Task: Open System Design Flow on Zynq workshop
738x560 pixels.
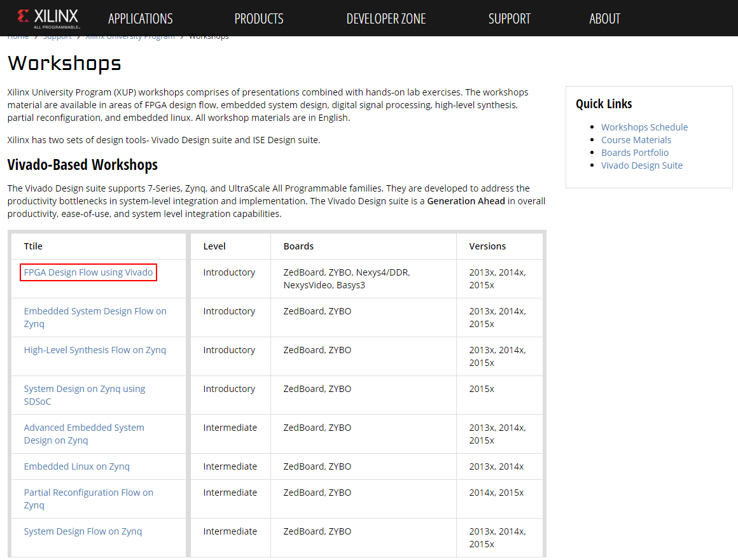Action: 83,531
